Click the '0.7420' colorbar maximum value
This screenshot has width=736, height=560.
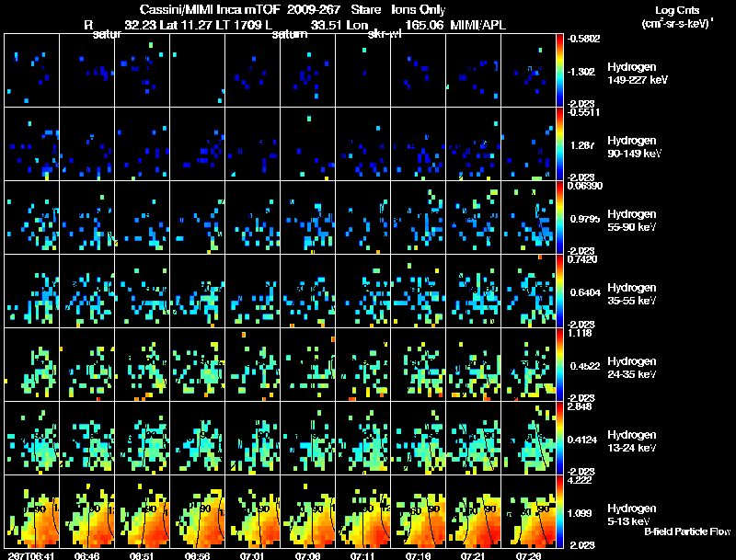click(x=582, y=259)
